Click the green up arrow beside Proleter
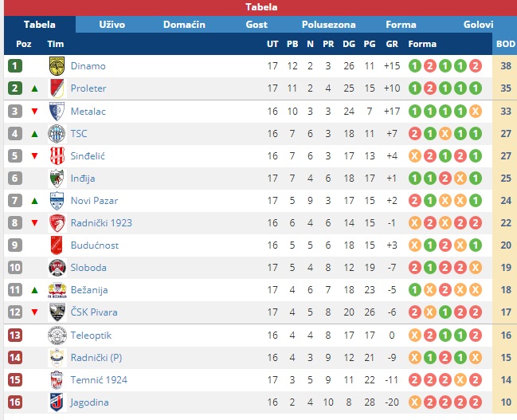The height and width of the screenshot is (420, 517). [34, 88]
